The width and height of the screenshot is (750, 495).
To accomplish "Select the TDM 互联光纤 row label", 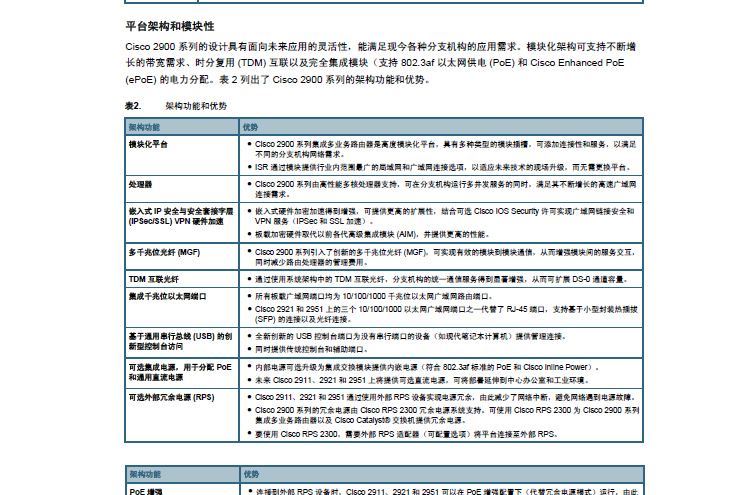I will click(154, 279).
